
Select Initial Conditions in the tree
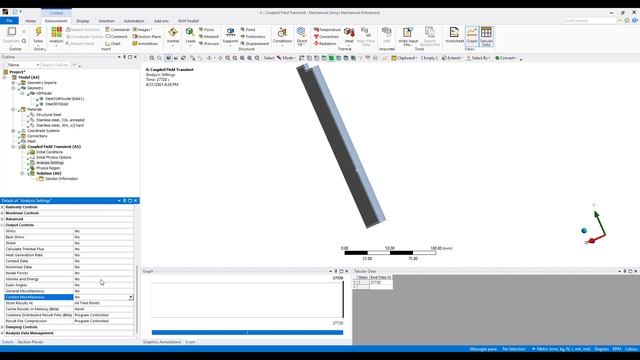(x=49, y=152)
